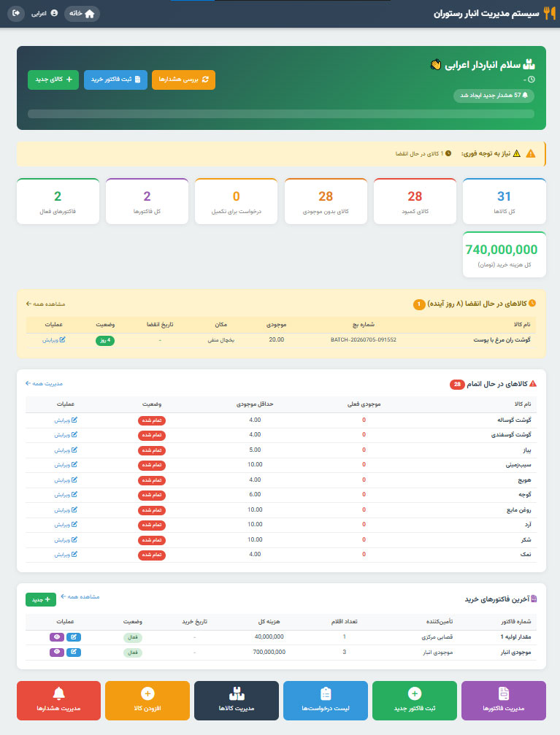
Task: Click blue edit icon for مقدار اولیه 1
Action: (x=74, y=637)
